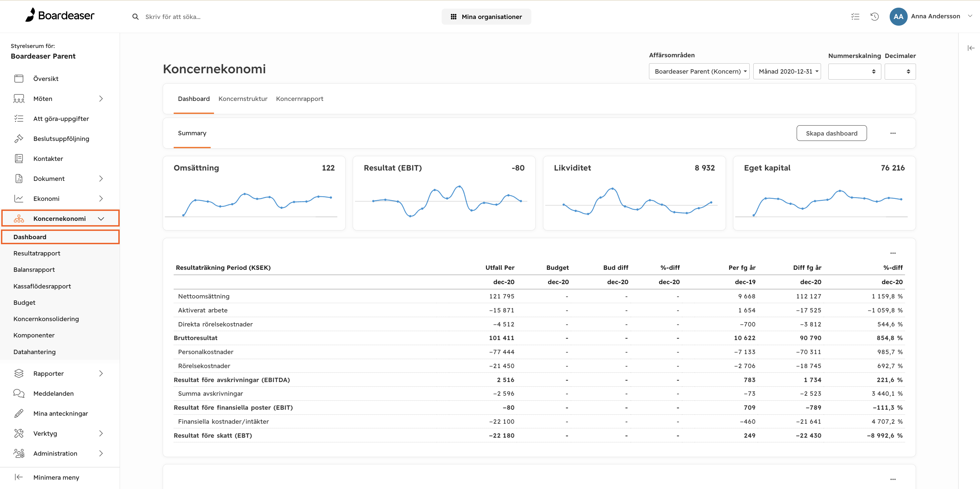Click the Meddelanden chat bubble icon
This screenshot has height=489, width=980.
(x=19, y=393)
